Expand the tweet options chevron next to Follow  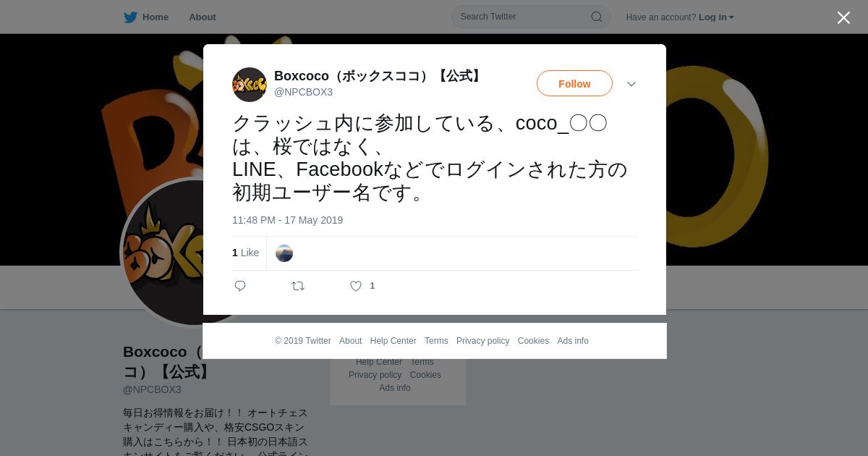click(631, 84)
